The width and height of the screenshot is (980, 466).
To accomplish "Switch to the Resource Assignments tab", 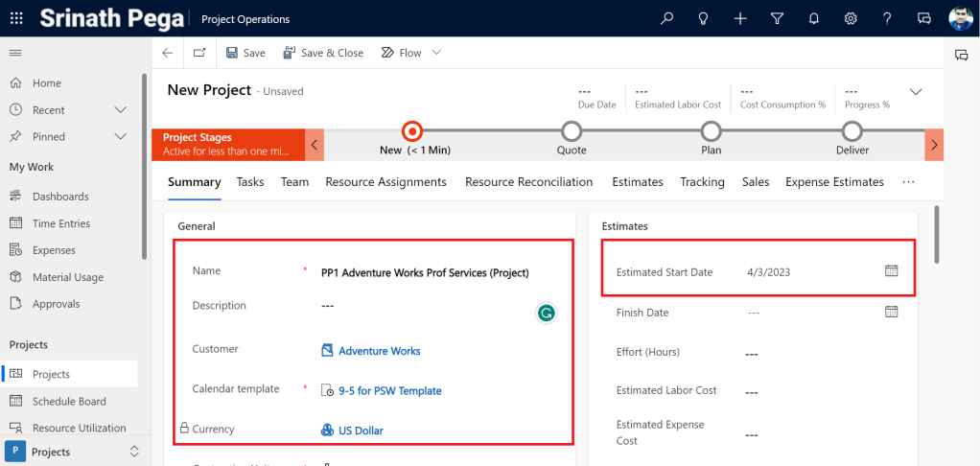I will (385, 181).
